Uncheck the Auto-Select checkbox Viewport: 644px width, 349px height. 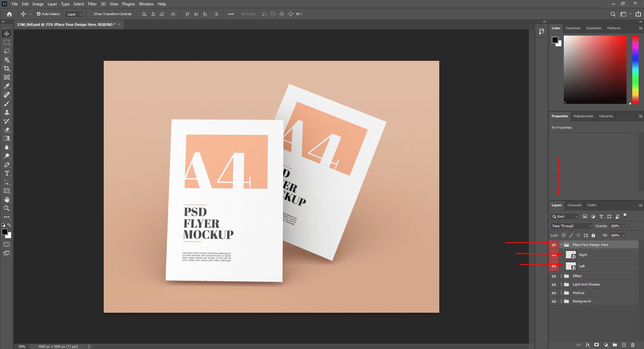[39, 14]
